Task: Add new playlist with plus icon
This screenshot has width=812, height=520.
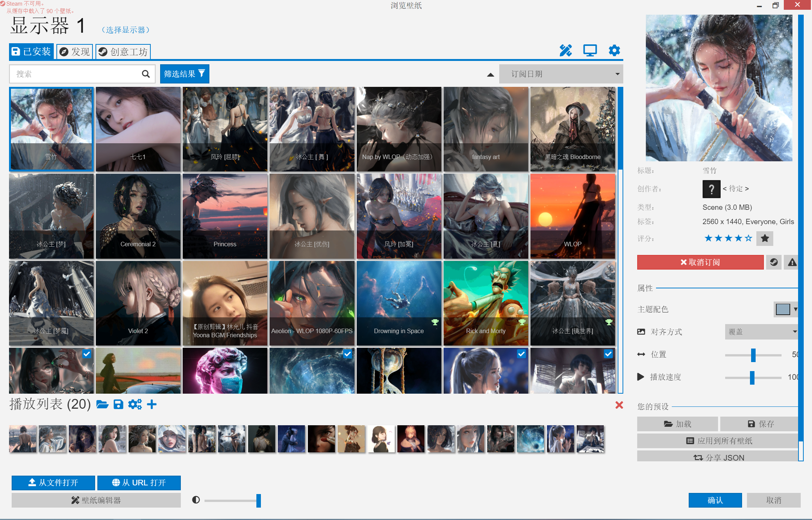Action: coord(152,405)
